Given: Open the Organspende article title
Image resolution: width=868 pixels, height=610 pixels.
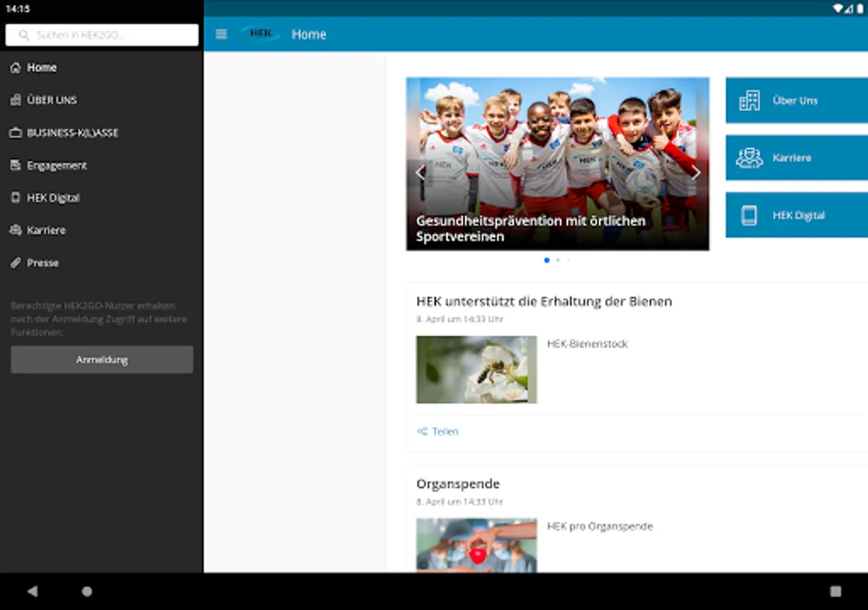Looking at the screenshot, I should pos(458,484).
